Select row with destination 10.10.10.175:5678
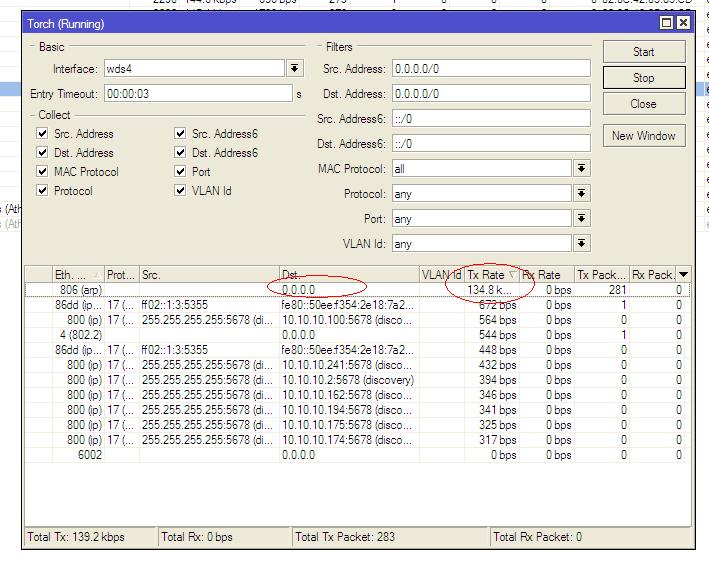This screenshot has height=564, width=709. click(357, 425)
